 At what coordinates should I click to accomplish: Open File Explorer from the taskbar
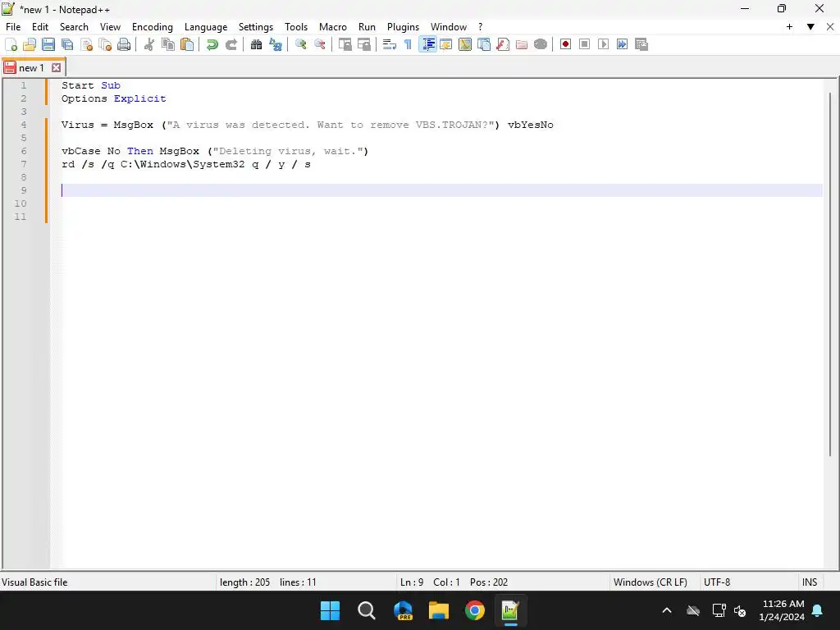[438, 610]
